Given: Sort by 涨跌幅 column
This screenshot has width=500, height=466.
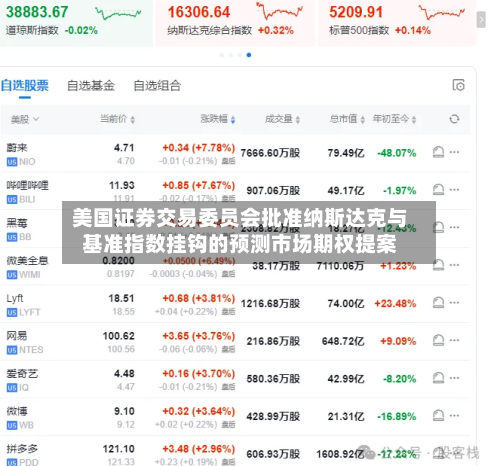Looking at the screenshot, I should coord(218,119).
